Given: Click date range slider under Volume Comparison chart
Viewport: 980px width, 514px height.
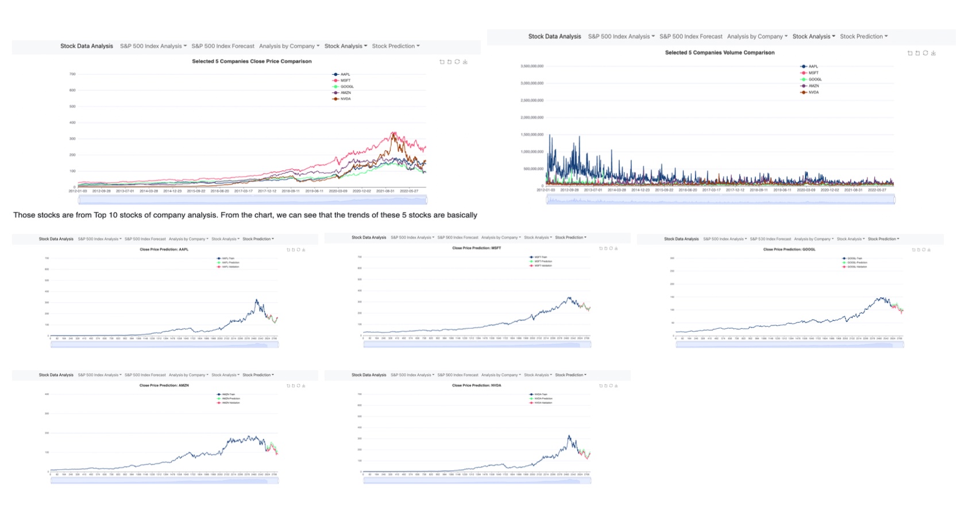Looking at the screenshot, I should [x=720, y=200].
